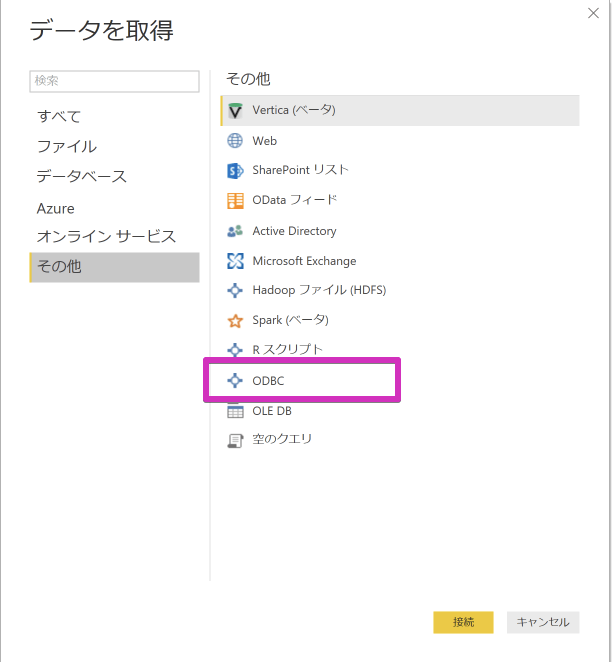Choose the ODBC label
Viewport: 612px width, 662px height.
[x=268, y=381]
